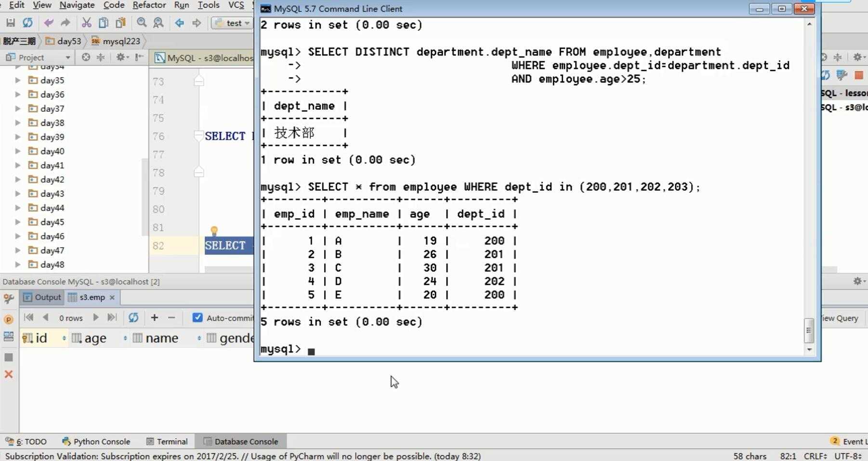Add a new row with plus
The width and height of the screenshot is (868, 461).
pyautogui.click(x=154, y=317)
